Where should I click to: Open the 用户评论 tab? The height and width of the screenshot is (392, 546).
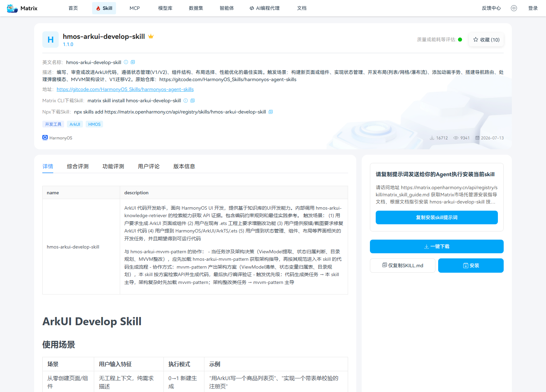coord(149,166)
